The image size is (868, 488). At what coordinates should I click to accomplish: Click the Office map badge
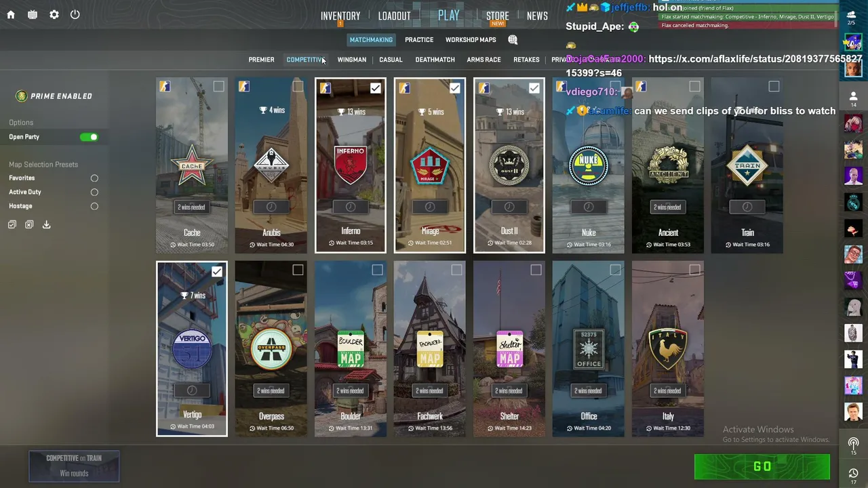click(589, 349)
